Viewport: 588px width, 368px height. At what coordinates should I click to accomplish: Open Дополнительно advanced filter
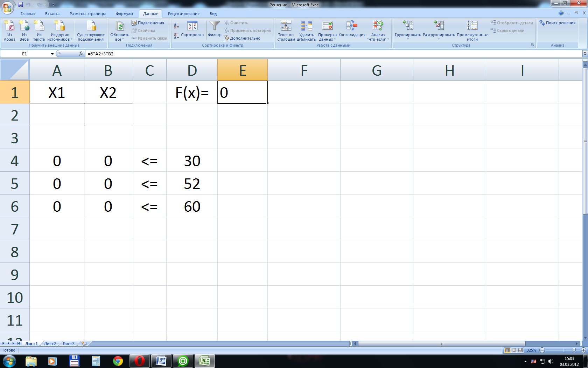point(242,38)
